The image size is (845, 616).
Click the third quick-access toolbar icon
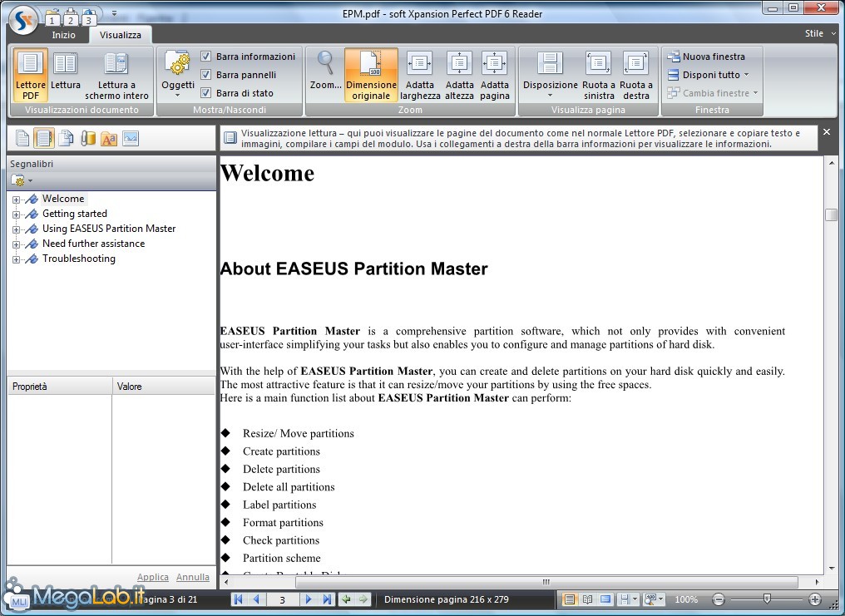click(x=89, y=17)
